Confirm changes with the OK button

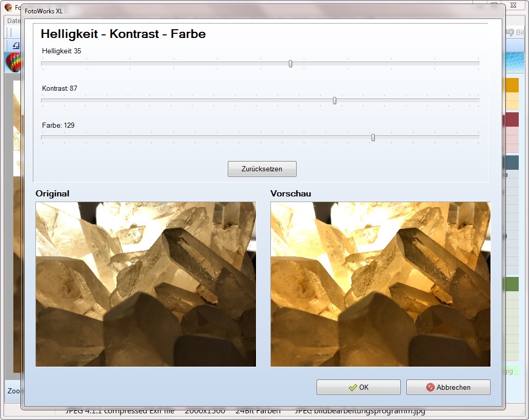pyautogui.click(x=358, y=387)
